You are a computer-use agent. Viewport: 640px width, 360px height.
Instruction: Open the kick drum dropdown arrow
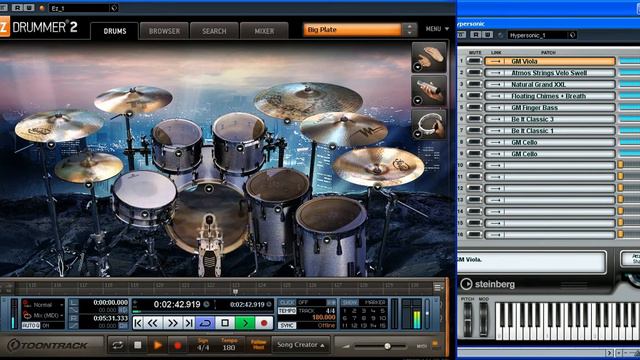click(209, 189)
